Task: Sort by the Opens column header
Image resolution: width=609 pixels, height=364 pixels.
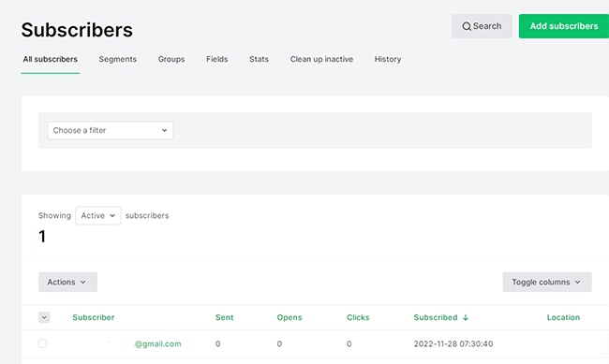Action: 290,317
